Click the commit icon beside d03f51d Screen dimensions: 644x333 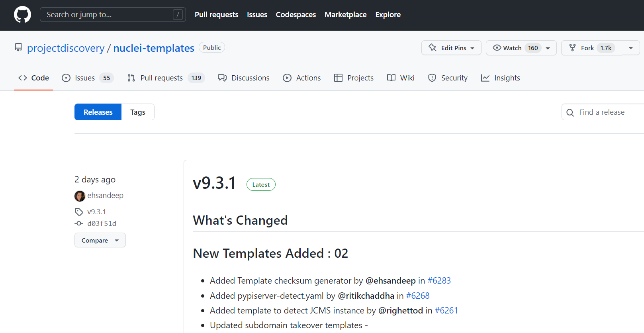pos(79,223)
